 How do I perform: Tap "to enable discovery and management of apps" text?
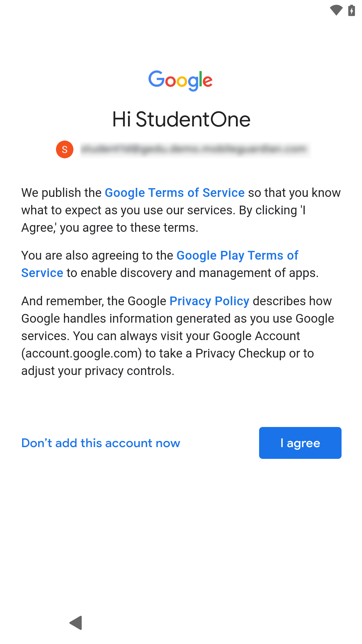(x=192, y=273)
